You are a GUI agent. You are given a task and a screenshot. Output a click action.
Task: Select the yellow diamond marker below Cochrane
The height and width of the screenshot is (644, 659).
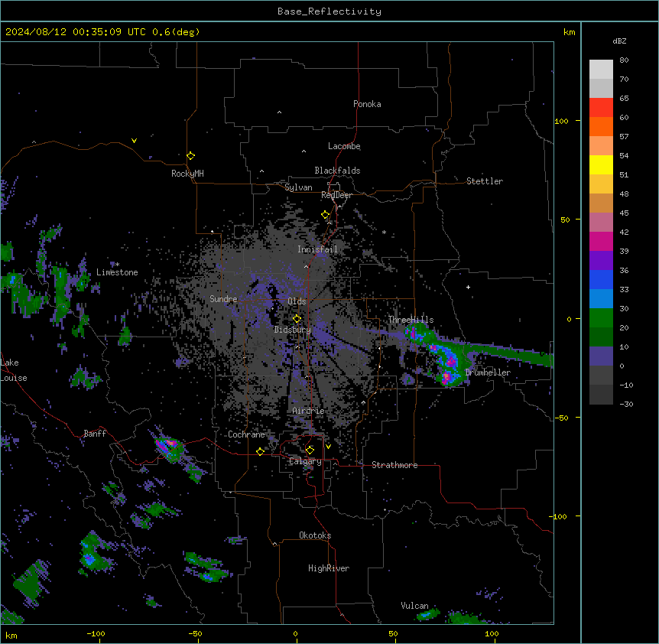pos(261,451)
